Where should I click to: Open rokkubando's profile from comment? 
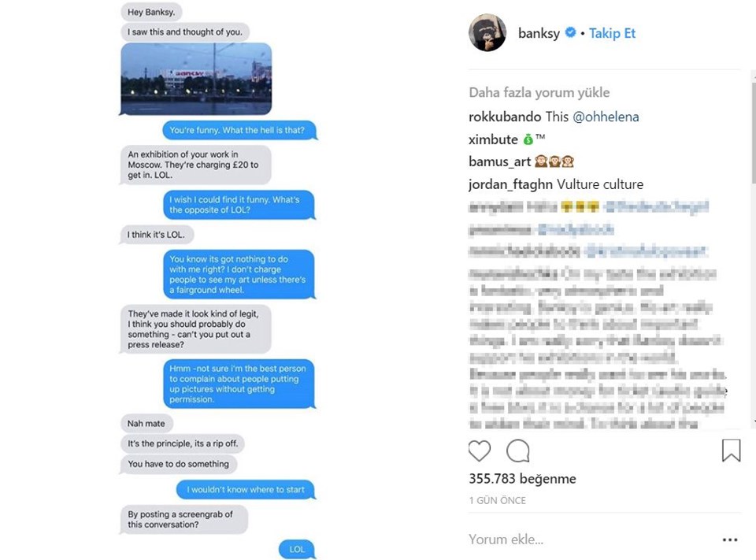[505, 117]
